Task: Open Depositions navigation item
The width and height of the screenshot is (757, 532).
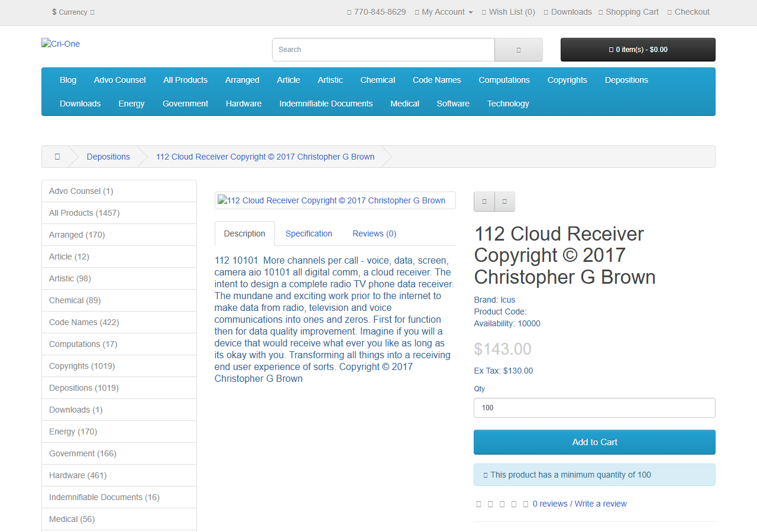Action: tap(626, 80)
